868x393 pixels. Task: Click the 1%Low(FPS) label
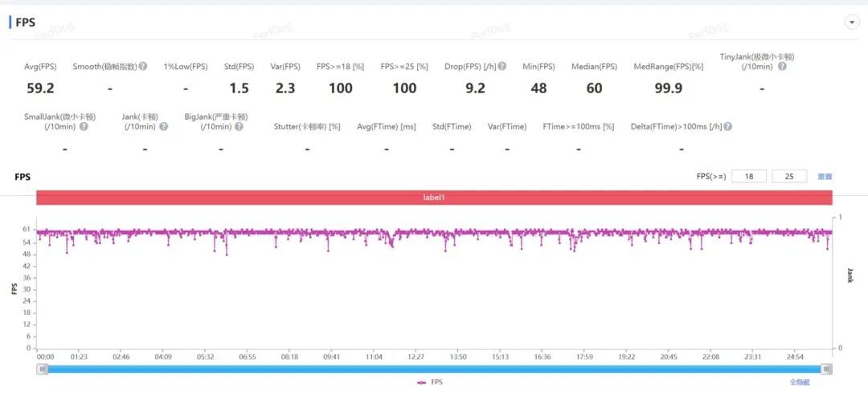click(x=186, y=67)
